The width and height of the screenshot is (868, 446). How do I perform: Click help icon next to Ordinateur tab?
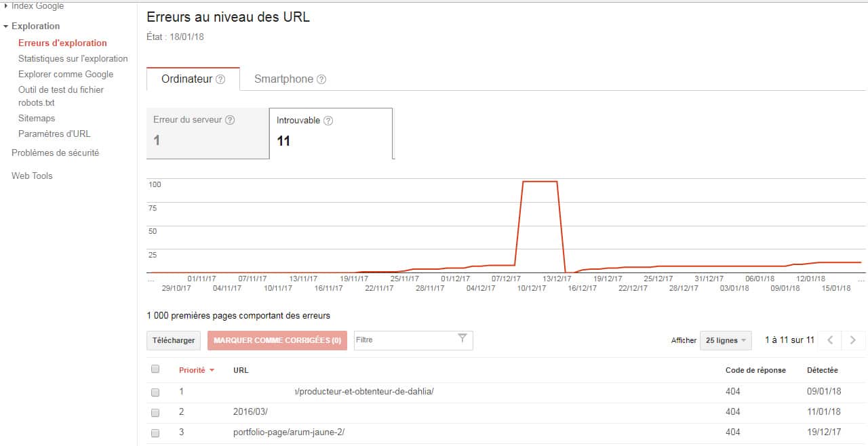coord(220,79)
